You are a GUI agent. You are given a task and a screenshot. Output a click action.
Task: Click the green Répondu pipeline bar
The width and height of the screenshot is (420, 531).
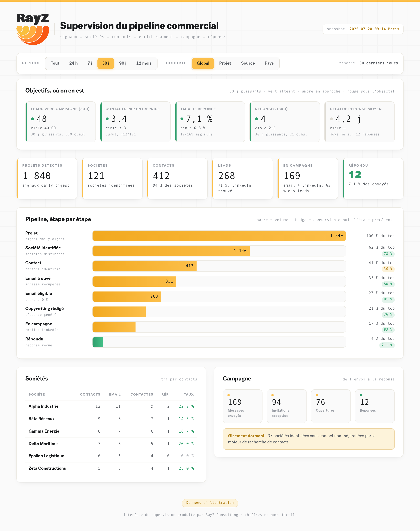click(98, 342)
